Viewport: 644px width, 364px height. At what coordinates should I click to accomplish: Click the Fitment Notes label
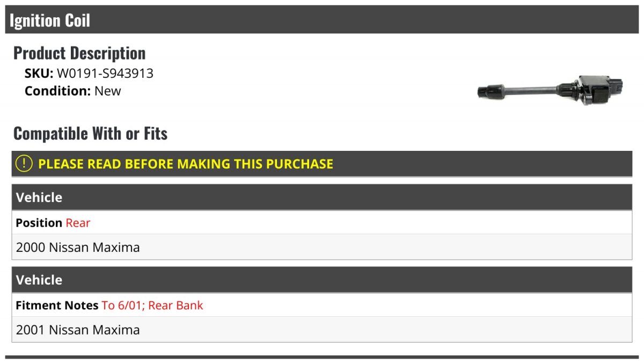coord(57,305)
